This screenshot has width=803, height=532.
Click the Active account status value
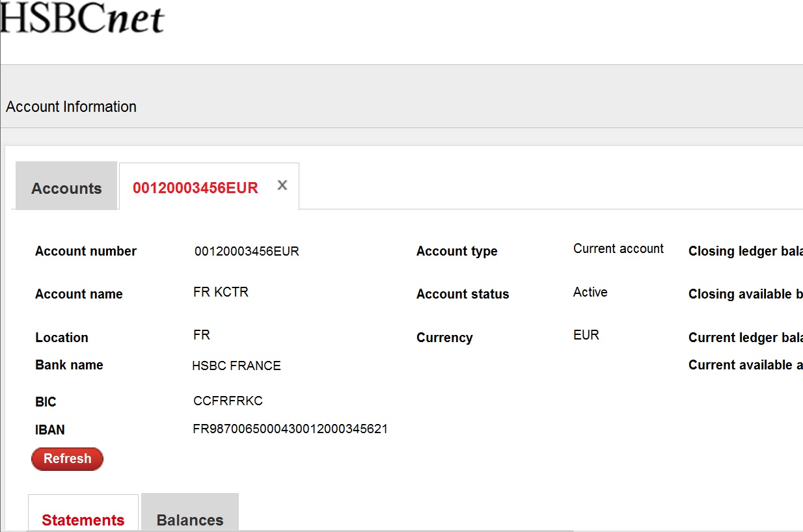(x=590, y=292)
